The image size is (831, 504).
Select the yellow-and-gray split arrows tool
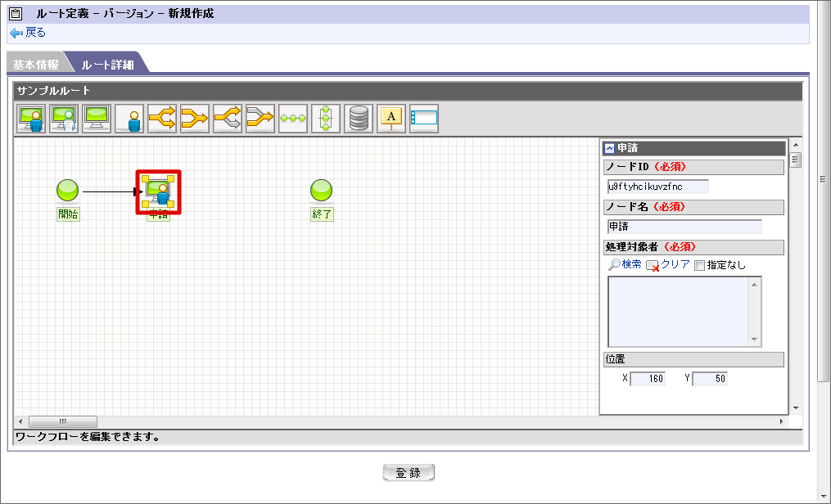(x=228, y=118)
